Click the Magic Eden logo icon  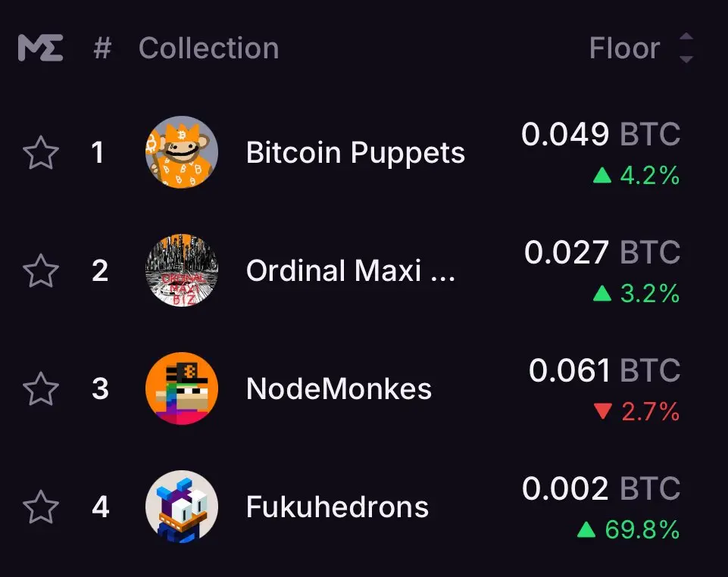click(40, 48)
